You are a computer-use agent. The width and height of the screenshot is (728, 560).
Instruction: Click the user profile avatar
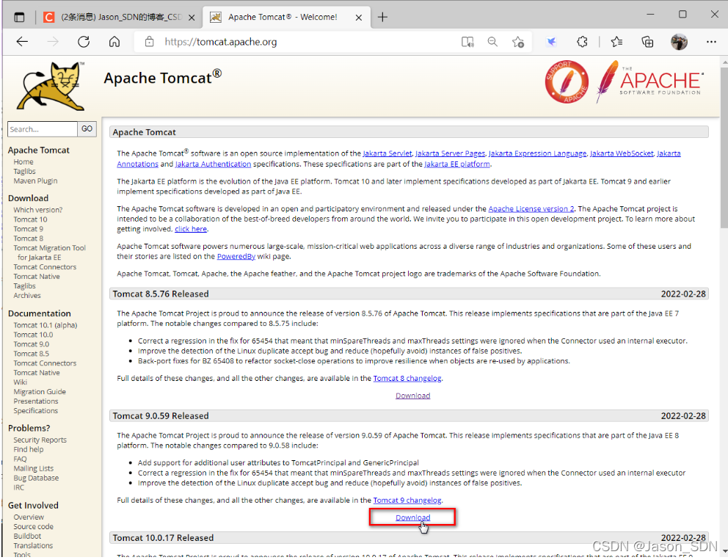(679, 42)
